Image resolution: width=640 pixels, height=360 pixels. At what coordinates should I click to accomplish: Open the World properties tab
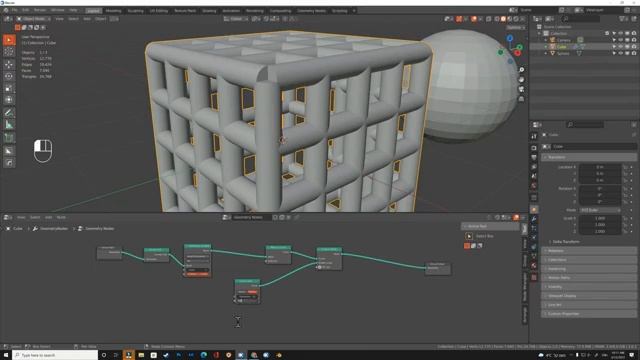click(x=534, y=186)
